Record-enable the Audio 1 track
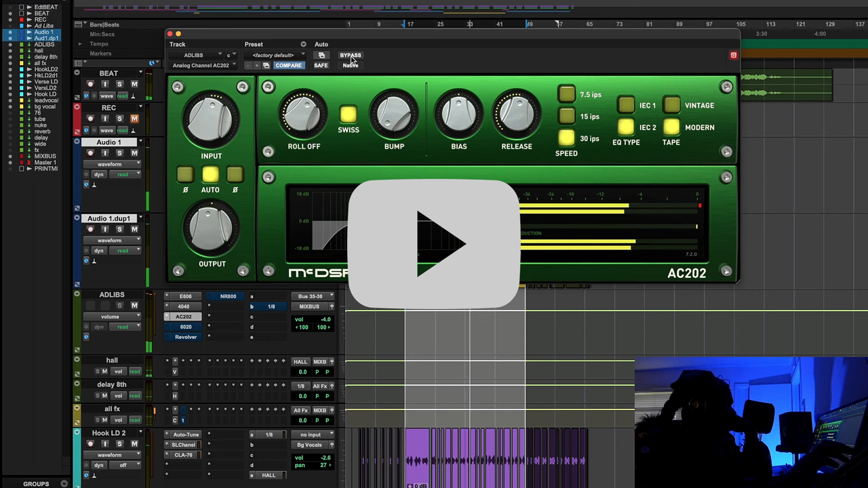868x488 pixels. coord(90,153)
